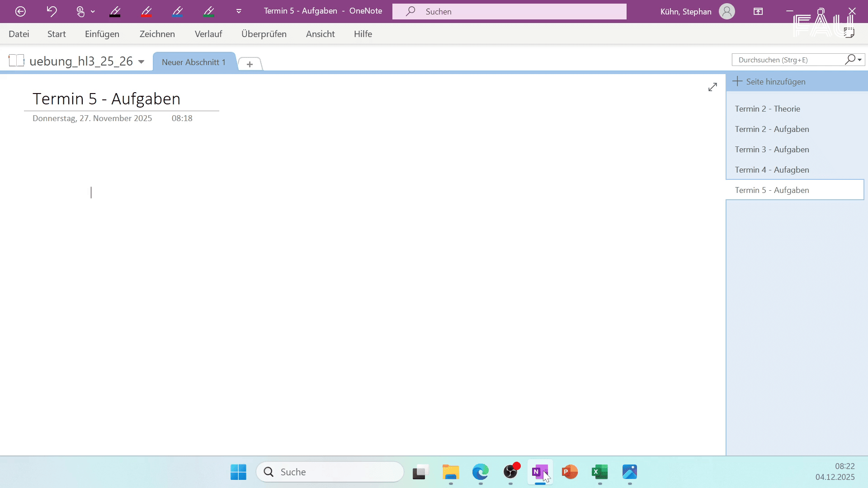This screenshot has height=488, width=868.
Task: Click the Undo icon
Action: pos(51,11)
